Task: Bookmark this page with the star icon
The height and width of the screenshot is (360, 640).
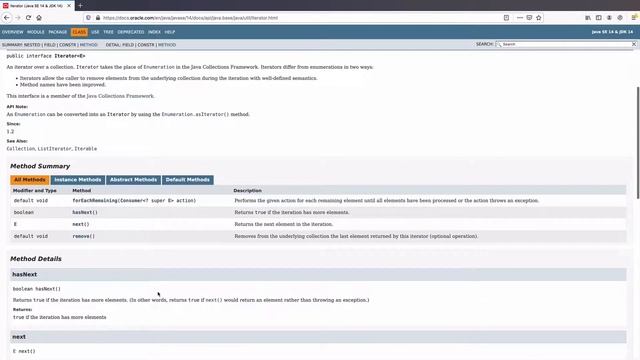Action: click(x=539, y=18)
